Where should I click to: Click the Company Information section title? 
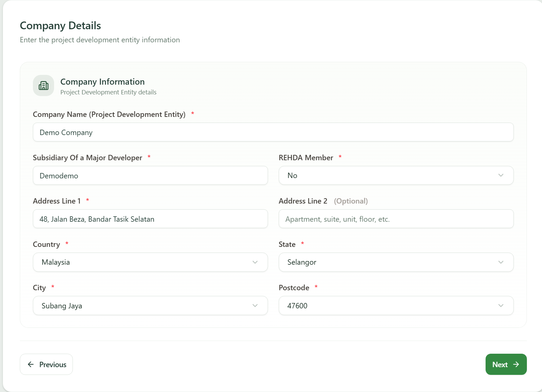[102, 82]
